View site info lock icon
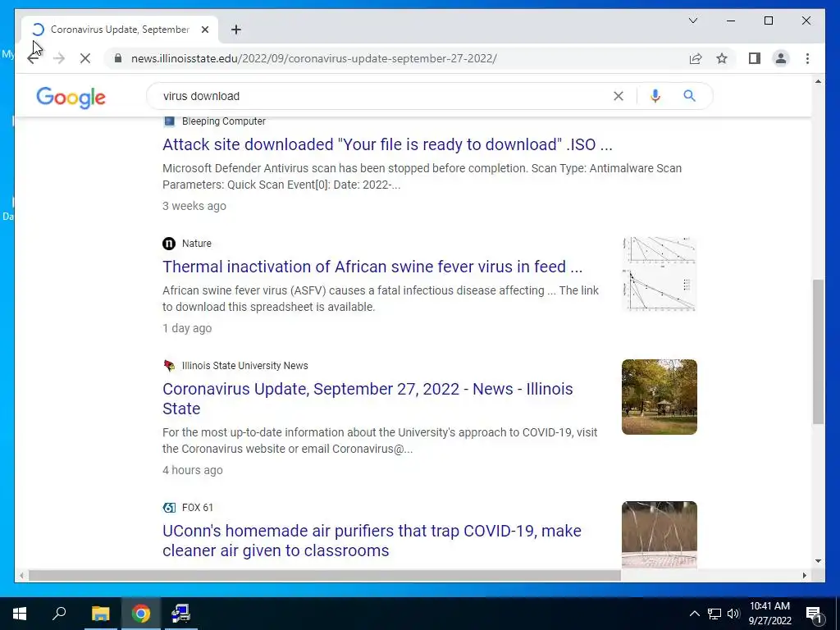The height and width of the screenshot is (630, 840). tap(118, 58)
